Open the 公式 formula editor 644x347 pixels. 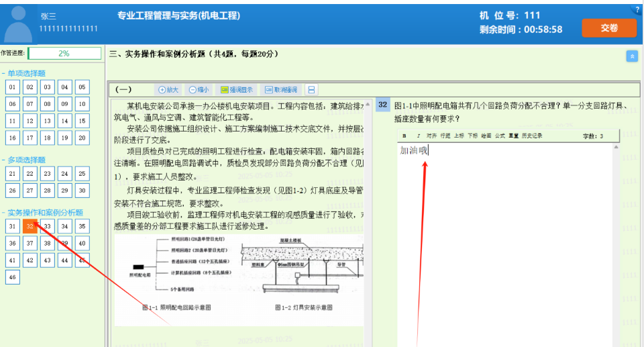pyautogui.click(x=500, y=136)
